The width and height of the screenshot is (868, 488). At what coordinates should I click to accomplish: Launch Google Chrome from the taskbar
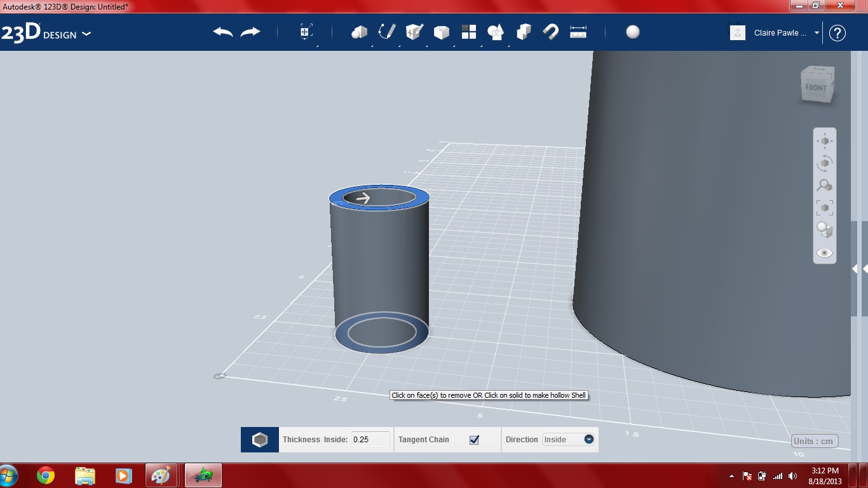pos(46,475)
